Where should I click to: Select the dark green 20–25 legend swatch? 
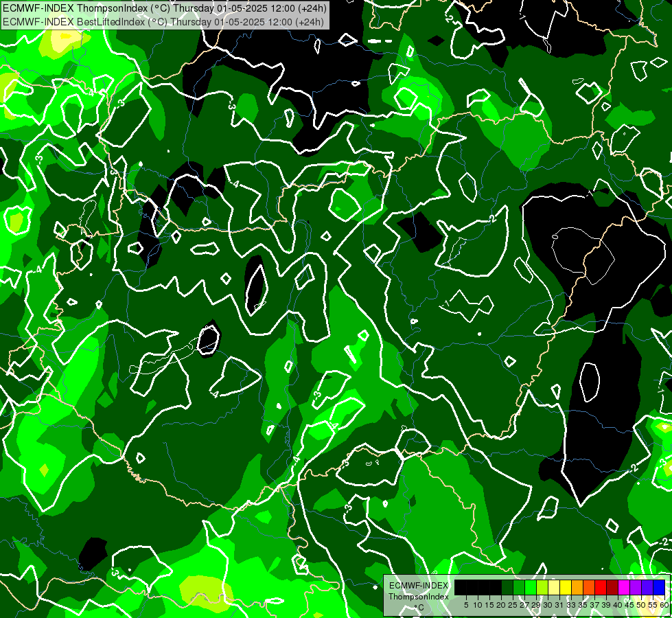[x=507, y=587]
